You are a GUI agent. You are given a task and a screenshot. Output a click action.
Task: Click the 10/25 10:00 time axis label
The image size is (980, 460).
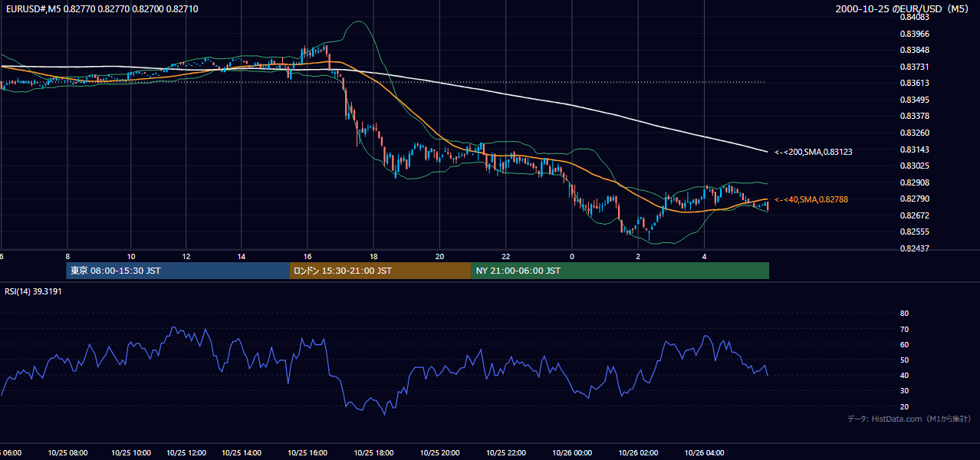(x=131, y=453)
